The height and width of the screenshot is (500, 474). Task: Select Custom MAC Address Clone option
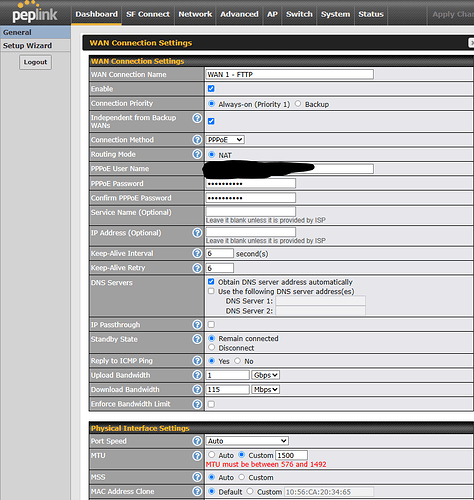pyautogui.click(x=250, y=491)
